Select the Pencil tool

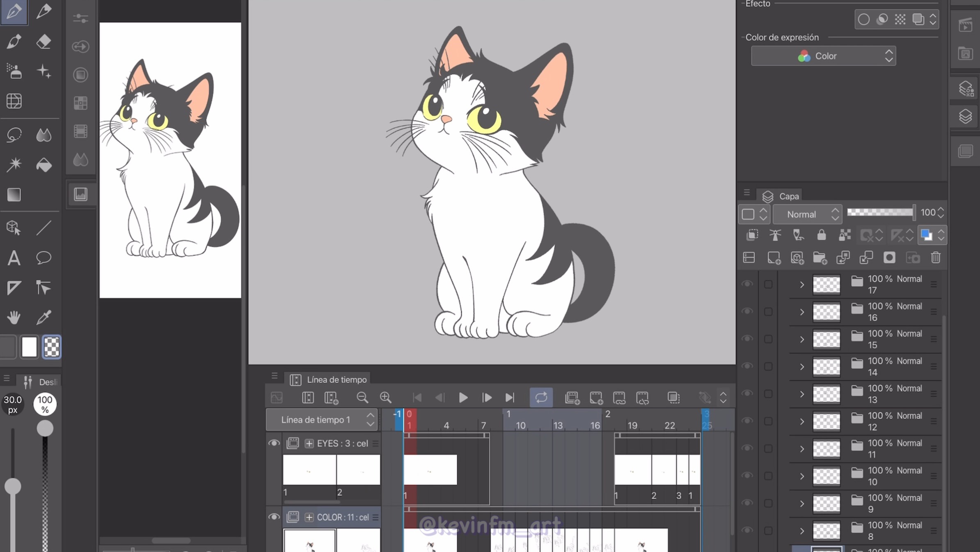click(x=44, y=11)
